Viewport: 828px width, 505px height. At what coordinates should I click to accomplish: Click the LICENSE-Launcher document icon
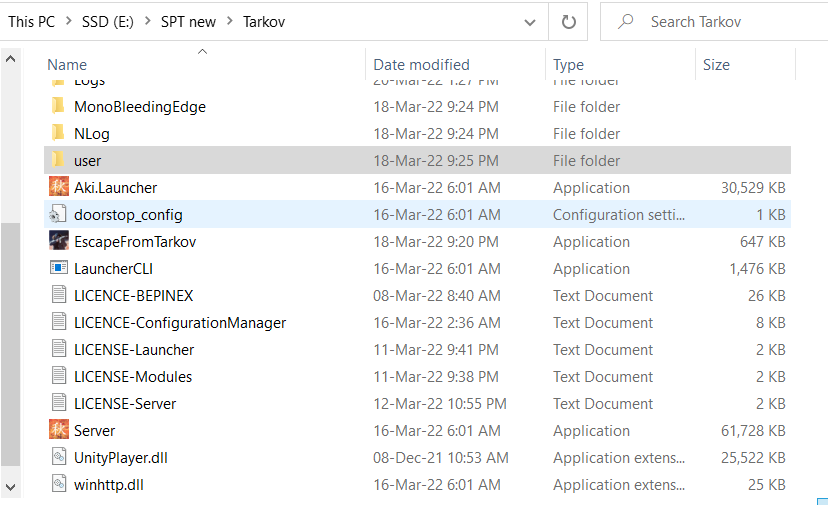59,349
